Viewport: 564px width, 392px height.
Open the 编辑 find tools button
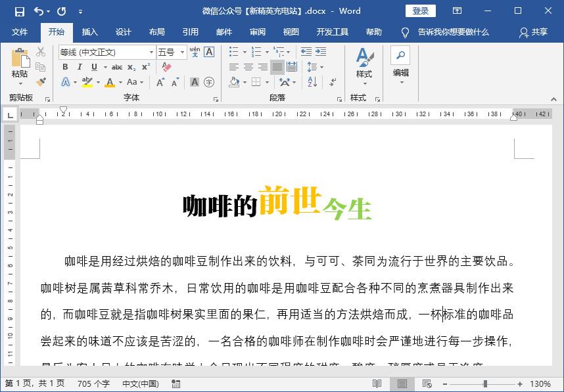click(x=400, y=66)
